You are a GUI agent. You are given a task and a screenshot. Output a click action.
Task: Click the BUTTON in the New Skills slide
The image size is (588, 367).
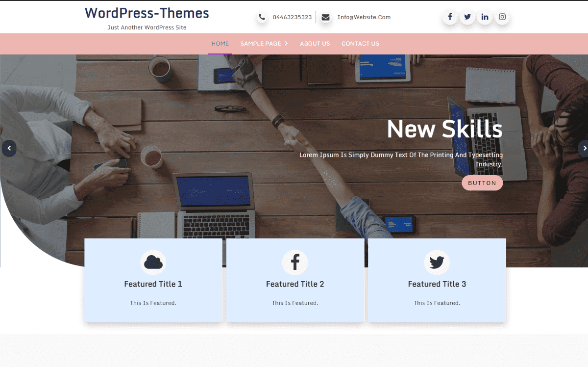tap(482, 183)
